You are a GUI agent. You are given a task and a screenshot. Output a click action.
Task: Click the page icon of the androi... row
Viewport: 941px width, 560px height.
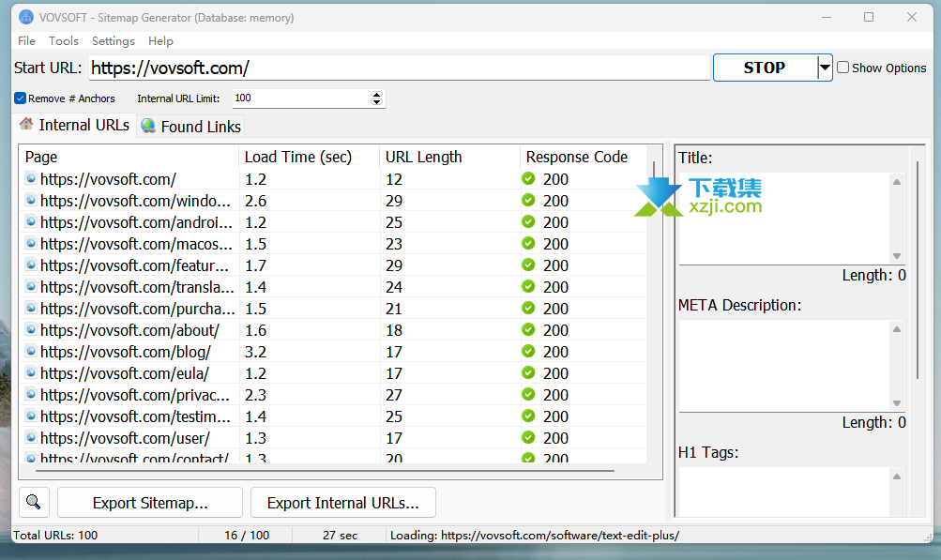click(31, 221)
